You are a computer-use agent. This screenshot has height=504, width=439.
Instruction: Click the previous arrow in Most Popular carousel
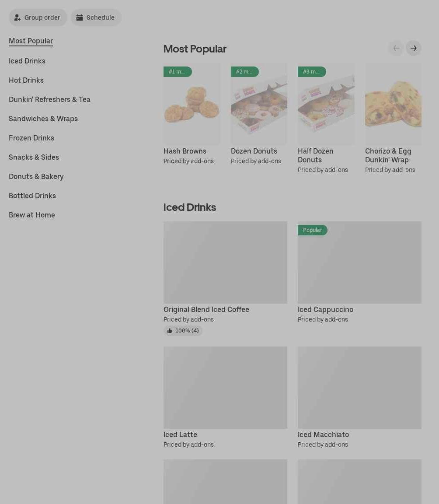coord(396,48)
